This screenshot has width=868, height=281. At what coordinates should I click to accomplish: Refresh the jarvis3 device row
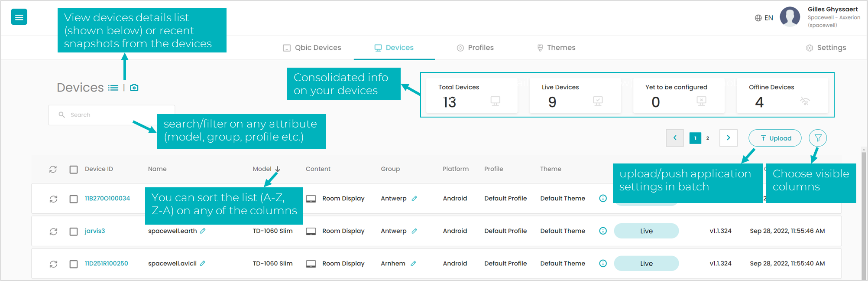pyautogui.click(x=53, y=232)
